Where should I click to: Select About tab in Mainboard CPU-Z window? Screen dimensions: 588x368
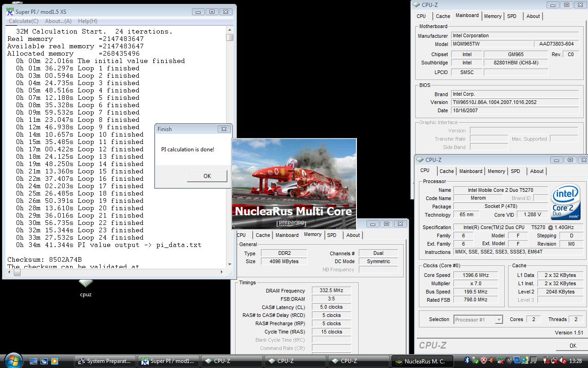click(x=533, y=16)
